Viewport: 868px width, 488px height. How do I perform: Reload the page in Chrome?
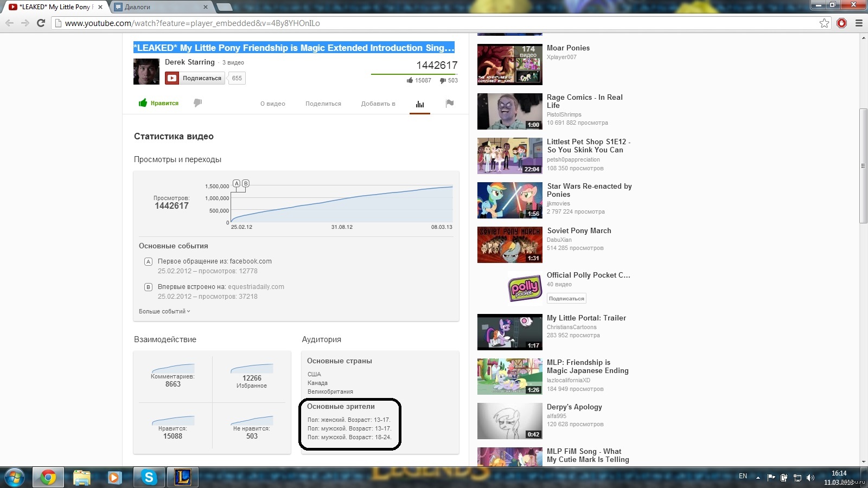click(41, 23)
